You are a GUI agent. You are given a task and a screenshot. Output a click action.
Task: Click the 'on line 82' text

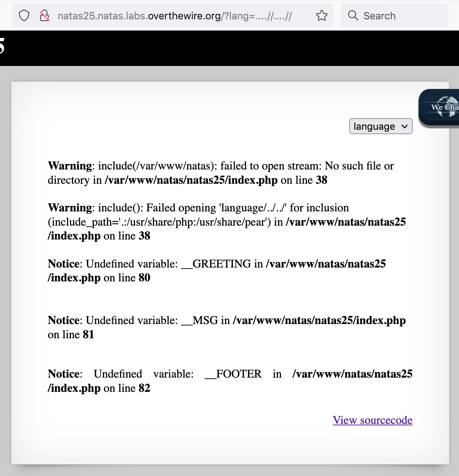127,388
